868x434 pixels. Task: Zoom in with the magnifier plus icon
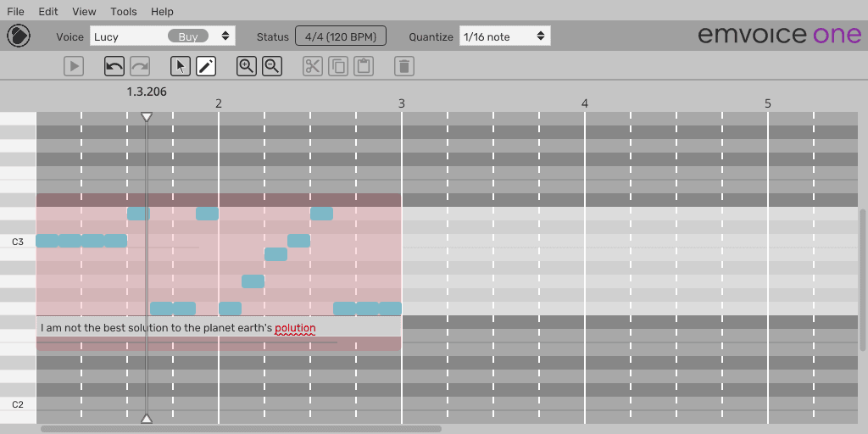coord(247,65)
